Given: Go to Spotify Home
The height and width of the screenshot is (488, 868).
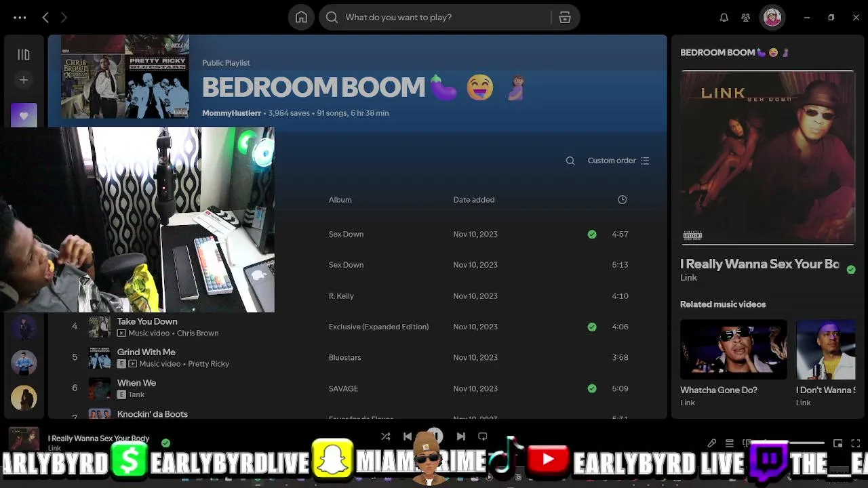Looking at the screenshot, I should [x=301, y=18].
